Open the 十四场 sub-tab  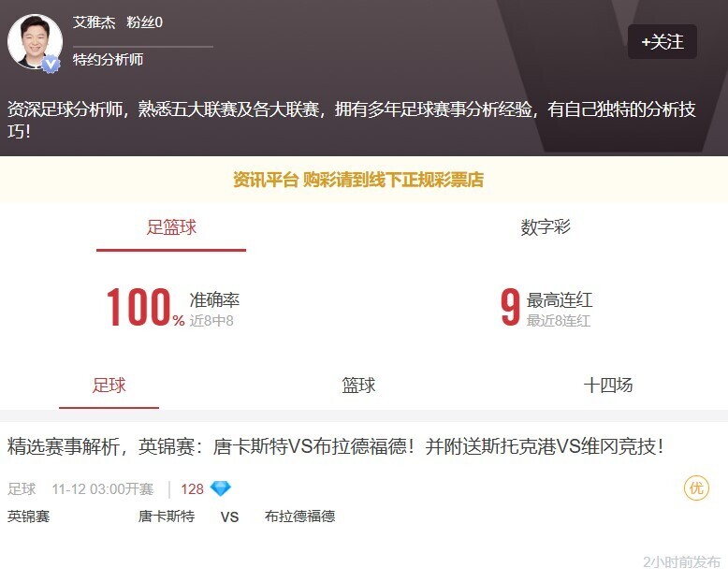point(608,386)
